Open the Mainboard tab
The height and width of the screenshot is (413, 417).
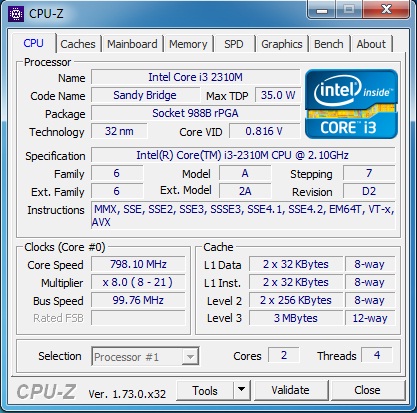pos(132,44)
